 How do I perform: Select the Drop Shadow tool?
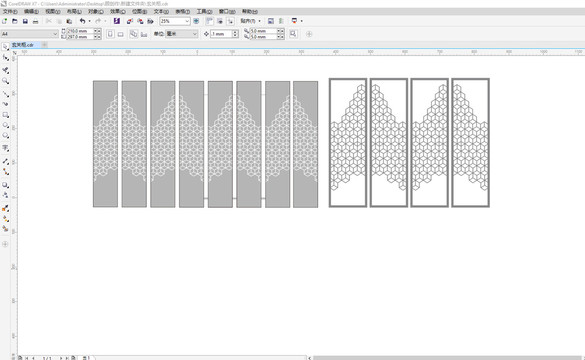click(5, 185)
